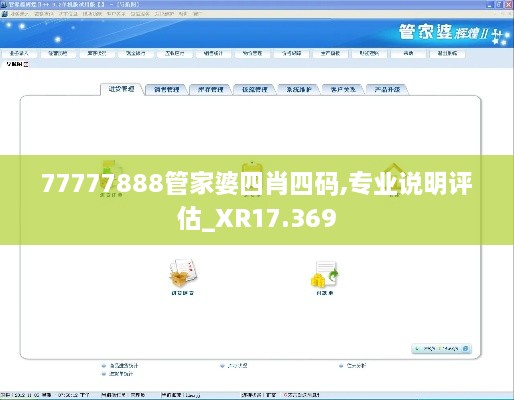Click the 现金银行 toolbar button
Screen dimensions: 514x400
(135, 53)
